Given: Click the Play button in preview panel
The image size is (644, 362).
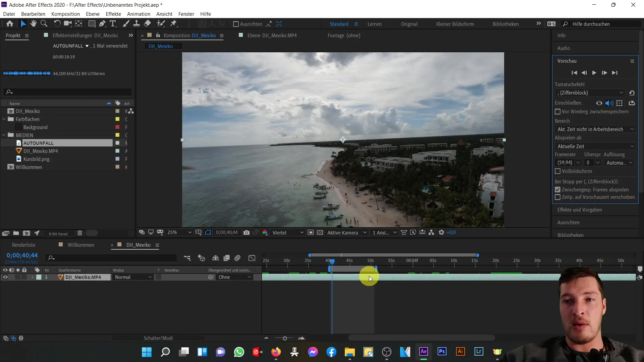Looking at the screenshot, I should pyautogui.click(x=594, y=72).
